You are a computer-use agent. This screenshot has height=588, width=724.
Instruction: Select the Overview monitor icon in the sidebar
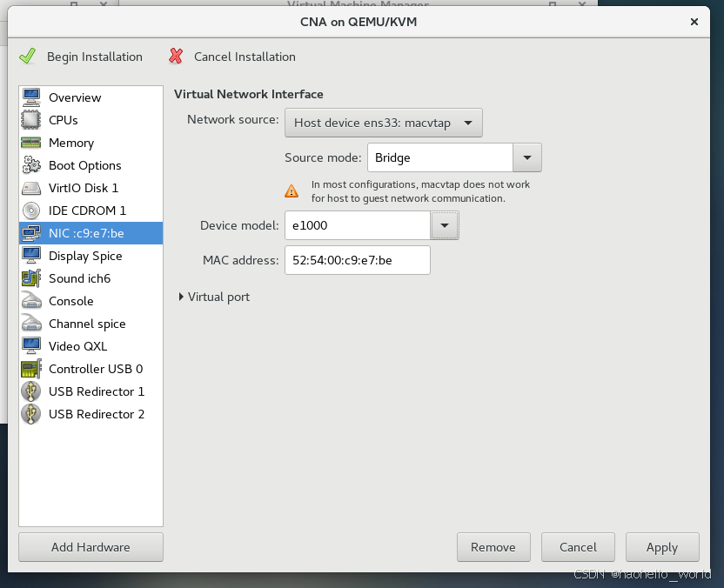click(x=31, y=97)
